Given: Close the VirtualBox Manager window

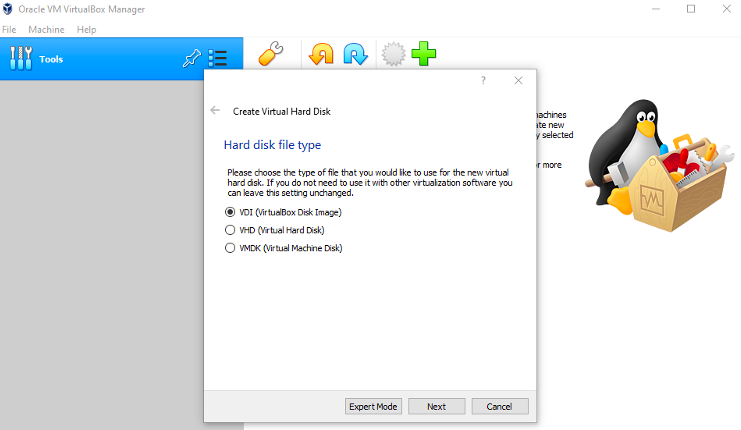Looking at the screenshot, I should coord(726,9).
